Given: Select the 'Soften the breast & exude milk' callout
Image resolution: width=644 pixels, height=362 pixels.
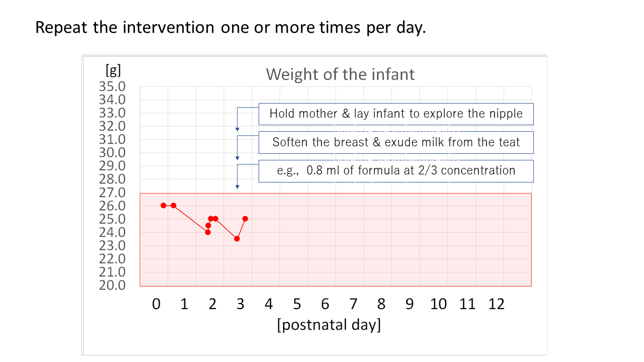Looking at the screenshot, I should [396, 142].
